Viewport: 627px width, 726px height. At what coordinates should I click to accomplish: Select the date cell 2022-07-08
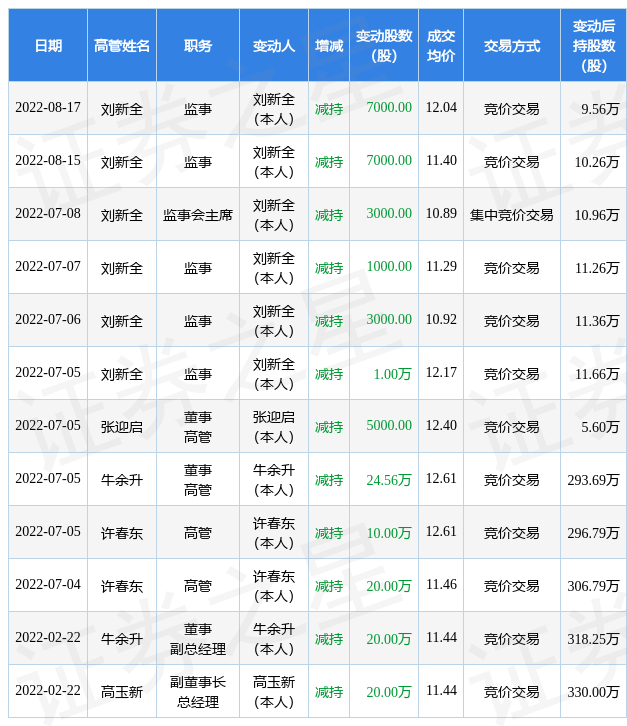[x=48, y=214]
